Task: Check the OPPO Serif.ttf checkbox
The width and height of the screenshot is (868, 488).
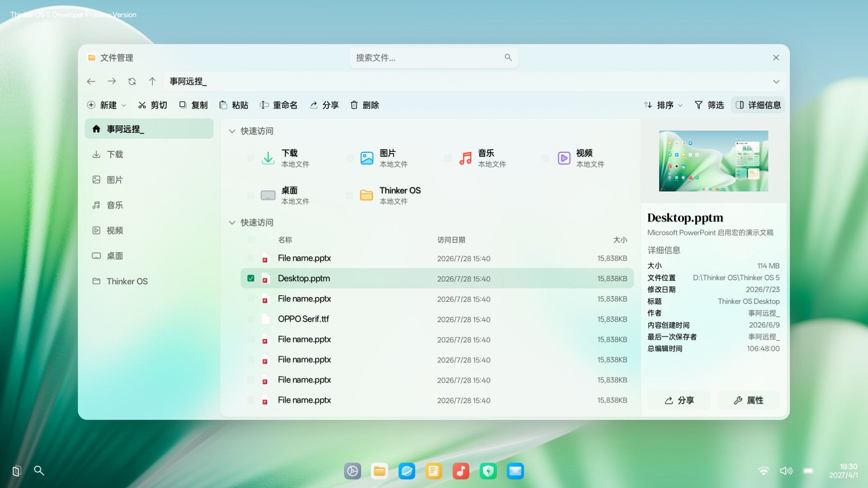Action: tap(251, 319)
